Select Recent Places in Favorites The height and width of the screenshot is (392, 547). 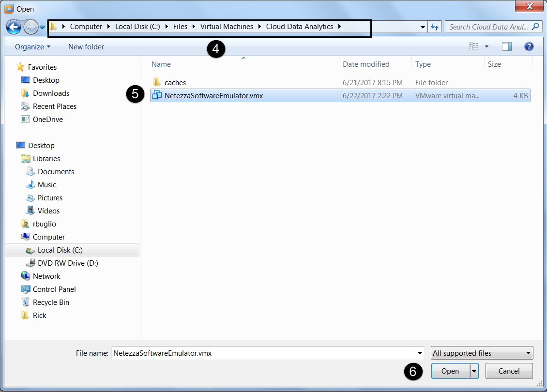[x=54, y=106]
